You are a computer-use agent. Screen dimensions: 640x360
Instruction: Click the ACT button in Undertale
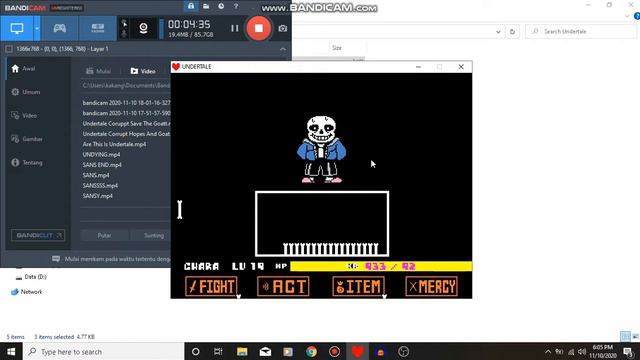click(x=283, y=286)
